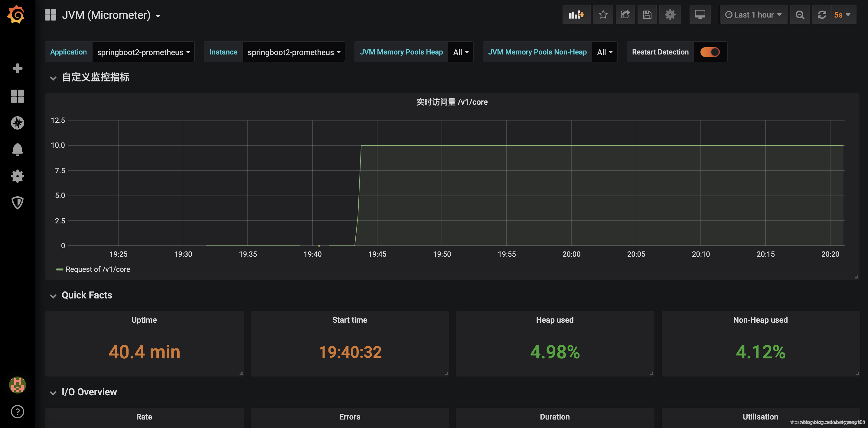Star this dashboard as favorite
Image resolution: width=868 pixels, height=428 pixels.
[x=603, y=15]
